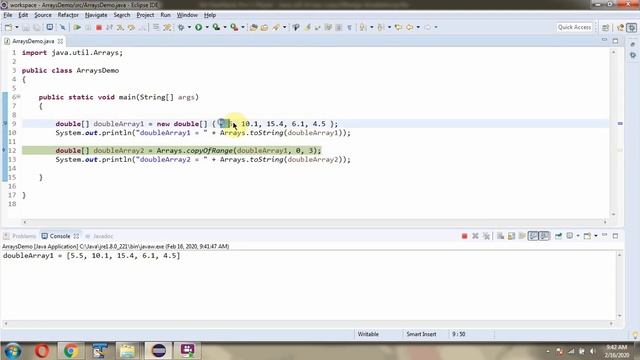Viewport: 640px width, 360px height.
Task: Toggle show console on standard error change
Action: [544, 236]
